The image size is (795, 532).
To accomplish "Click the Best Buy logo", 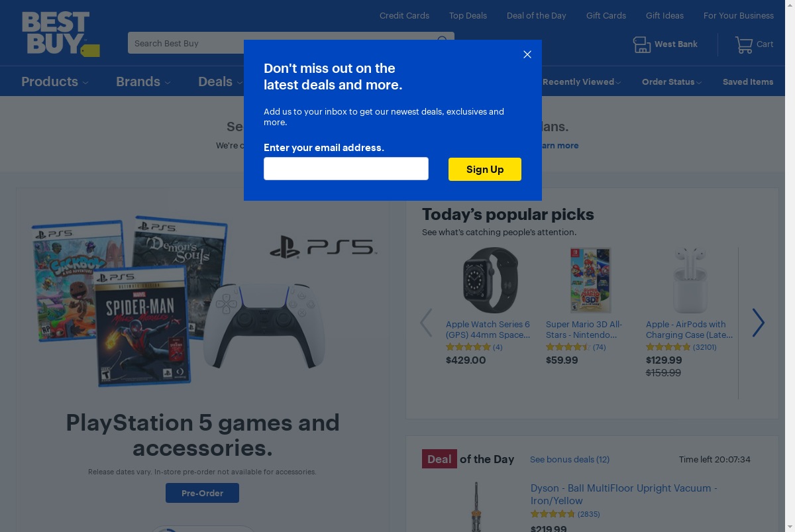I will pos(60,34).
